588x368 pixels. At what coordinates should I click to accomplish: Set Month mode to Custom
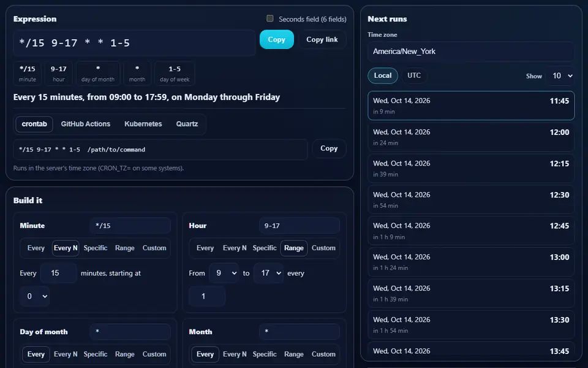pyautogui.click(x=323, y=354)
